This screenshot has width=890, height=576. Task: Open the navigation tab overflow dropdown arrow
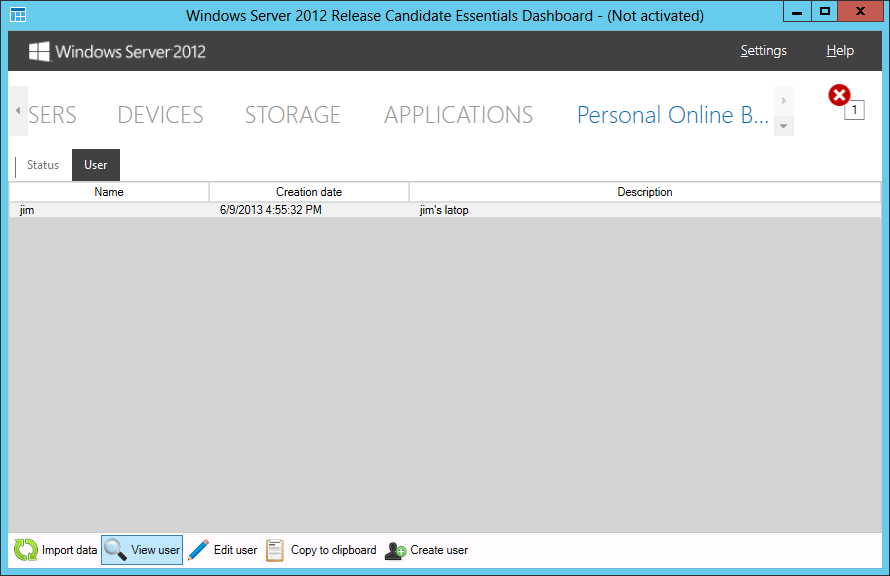click(784, 126)
